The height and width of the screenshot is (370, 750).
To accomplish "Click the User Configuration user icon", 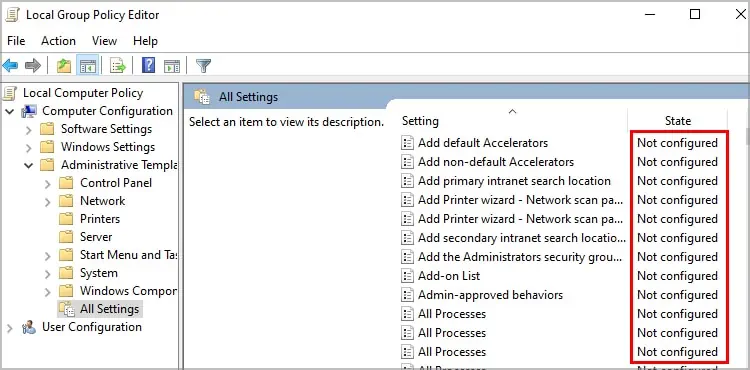I will (x=29, y=327).
